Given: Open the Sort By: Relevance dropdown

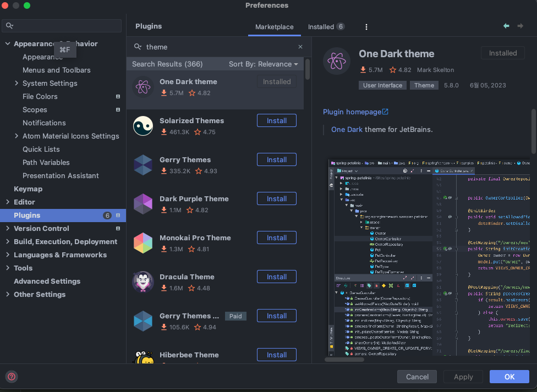Looking at the screenshot, I should 264,64.
